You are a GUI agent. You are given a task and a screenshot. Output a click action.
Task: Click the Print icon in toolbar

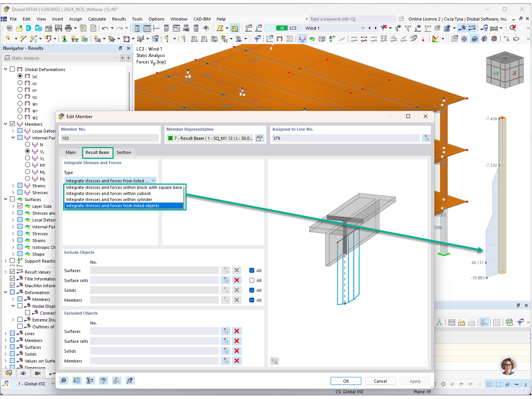68,28
